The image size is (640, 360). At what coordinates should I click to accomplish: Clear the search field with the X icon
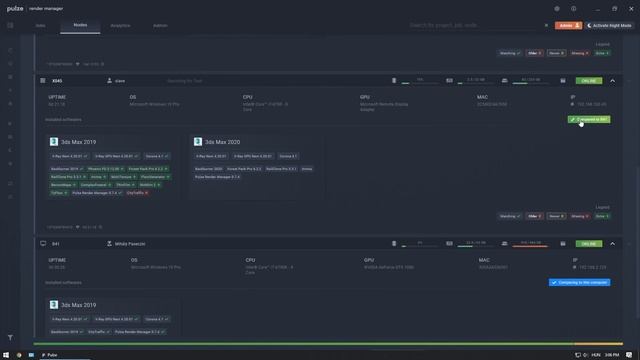(546, 25)
